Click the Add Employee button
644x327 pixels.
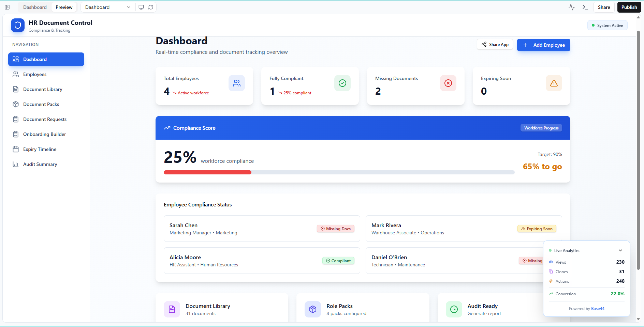click(544, 45)
